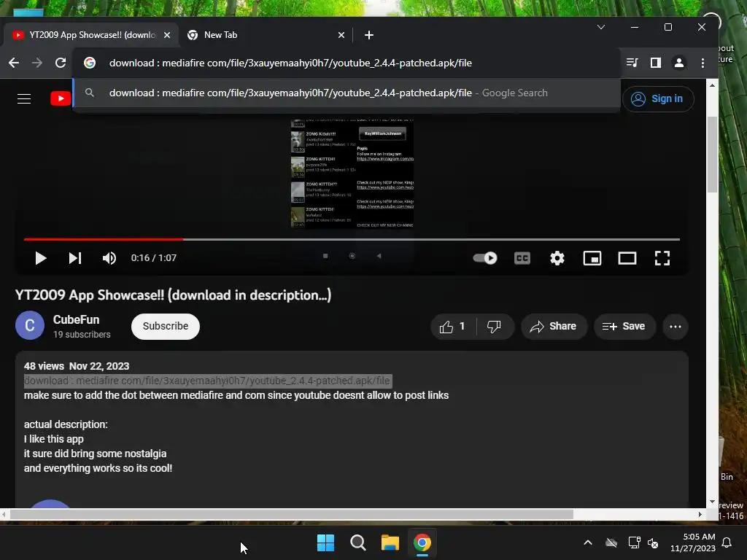Screen dimensions: 747x560
Task: Click the Chrome taskbar icon
Action: click(422, 542)
